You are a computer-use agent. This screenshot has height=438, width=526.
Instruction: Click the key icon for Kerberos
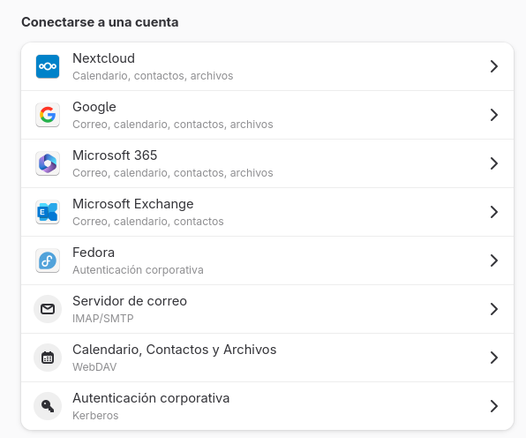point(48,406)
